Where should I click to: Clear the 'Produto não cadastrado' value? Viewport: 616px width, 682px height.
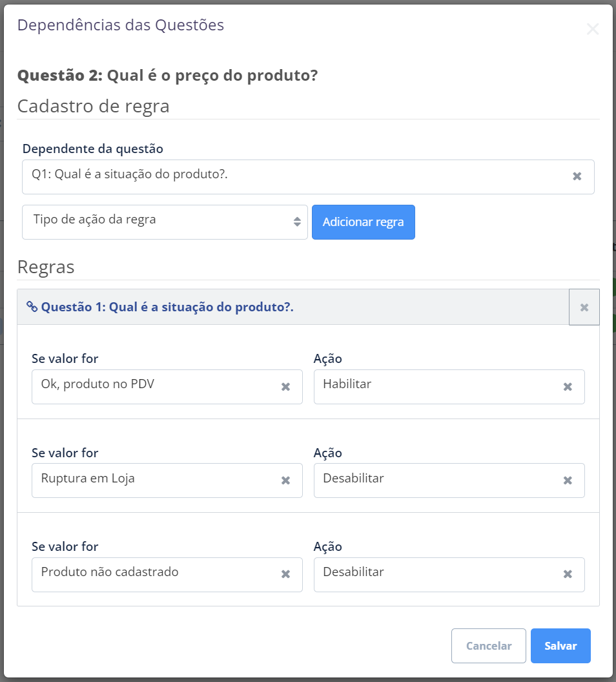click(x=285, y=574)
